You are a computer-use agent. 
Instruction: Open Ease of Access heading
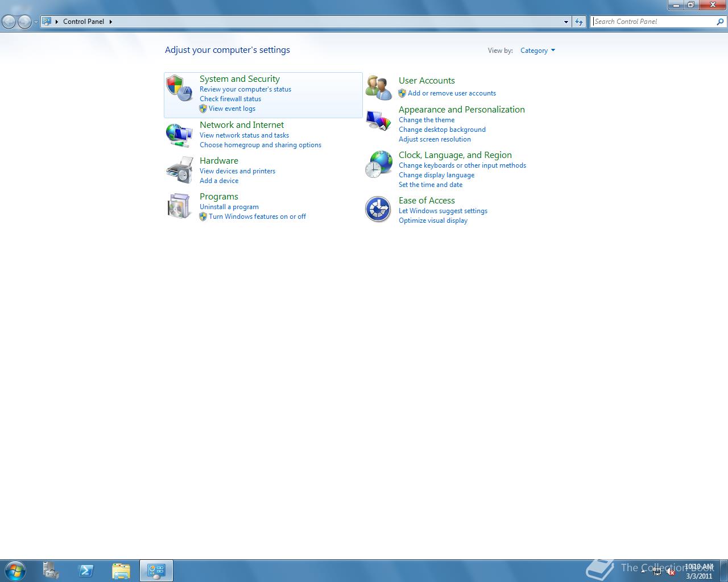click(x=427, y=201)
